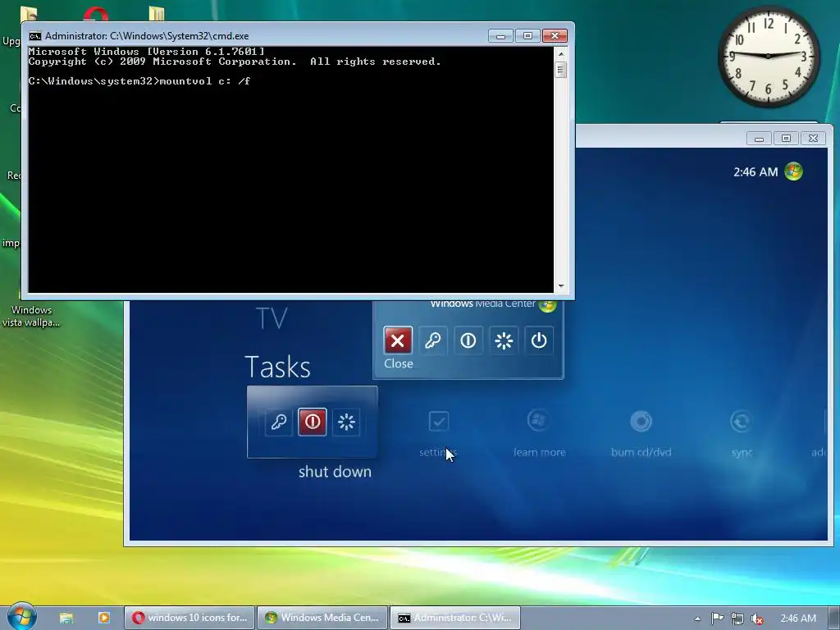Select the Tasks menu heading
Screen dimensions: 840x630
click(277, 367)
